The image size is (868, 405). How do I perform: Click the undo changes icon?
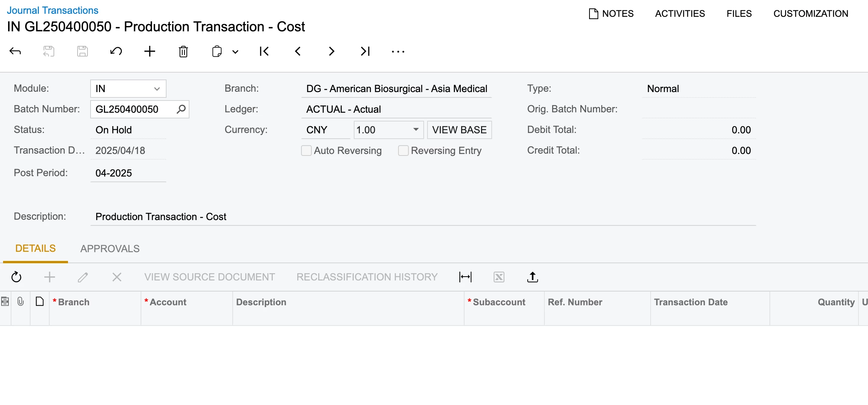click(x=116, y=51)
